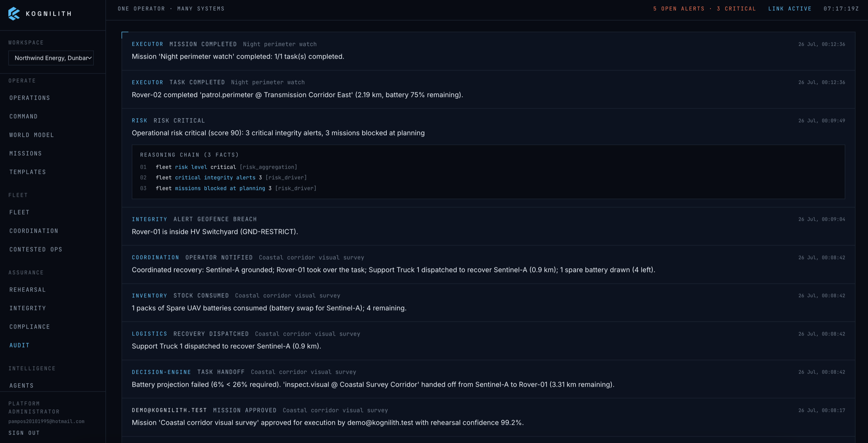
Task: Open the Fleet page
Action: [x=20, y=212]
